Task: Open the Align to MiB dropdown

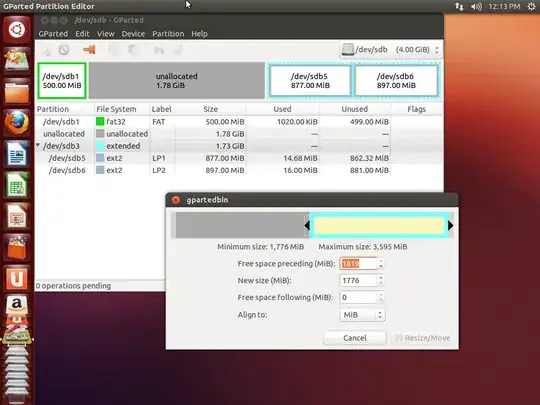Action: click(x=362, y=315)
